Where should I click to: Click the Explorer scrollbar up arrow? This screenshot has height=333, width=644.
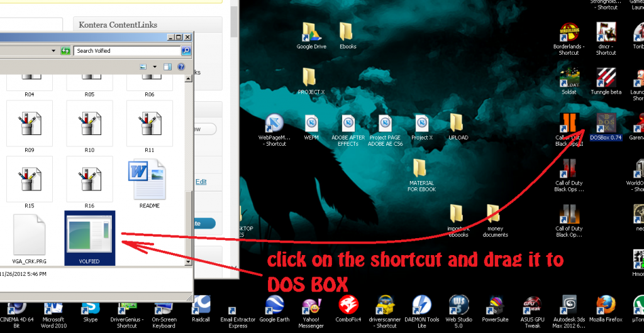pyautogui.click(x=189, y=77)
